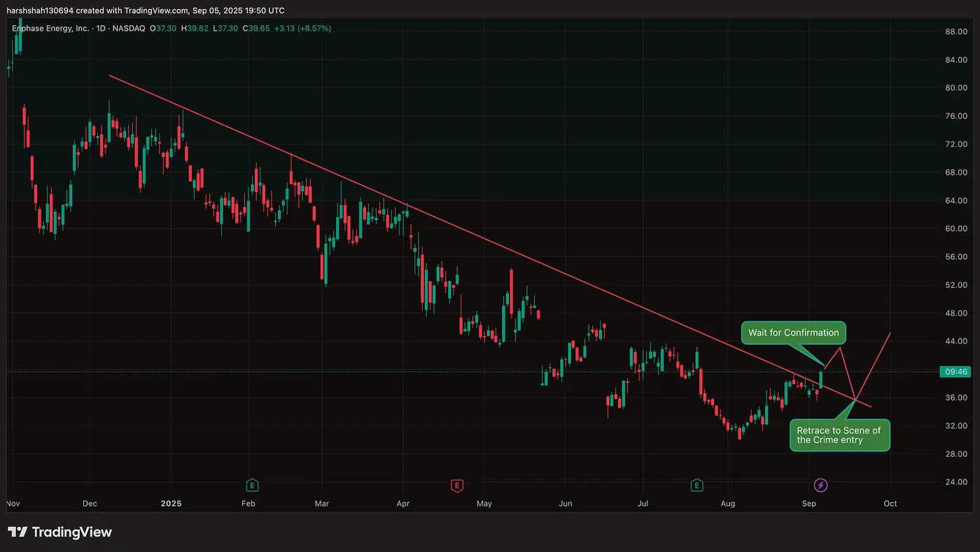Click the Oct label on time axis
The width and height of the screenshot is (980, 552).
(890, 504)
